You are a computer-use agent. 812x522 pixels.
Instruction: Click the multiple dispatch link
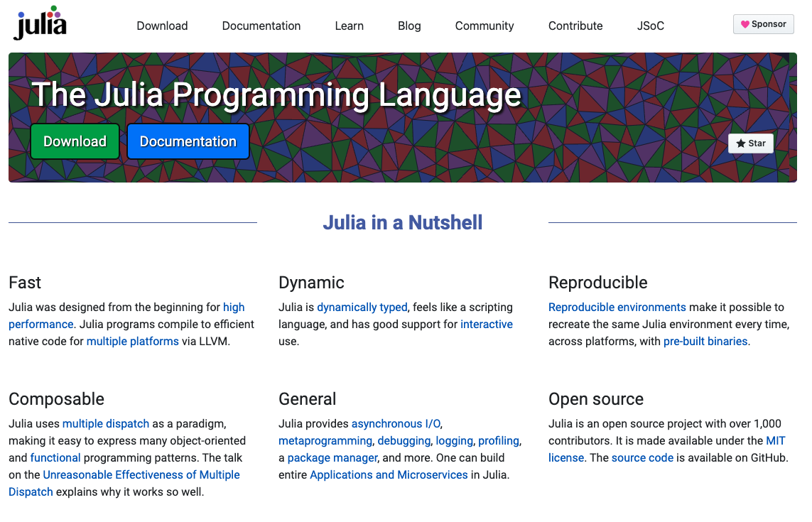point(105,423)
